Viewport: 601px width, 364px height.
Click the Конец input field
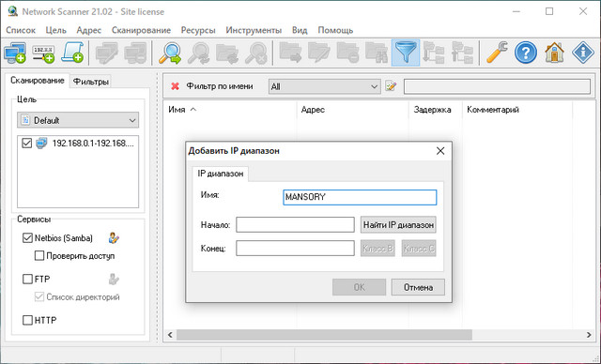point(295,249)
